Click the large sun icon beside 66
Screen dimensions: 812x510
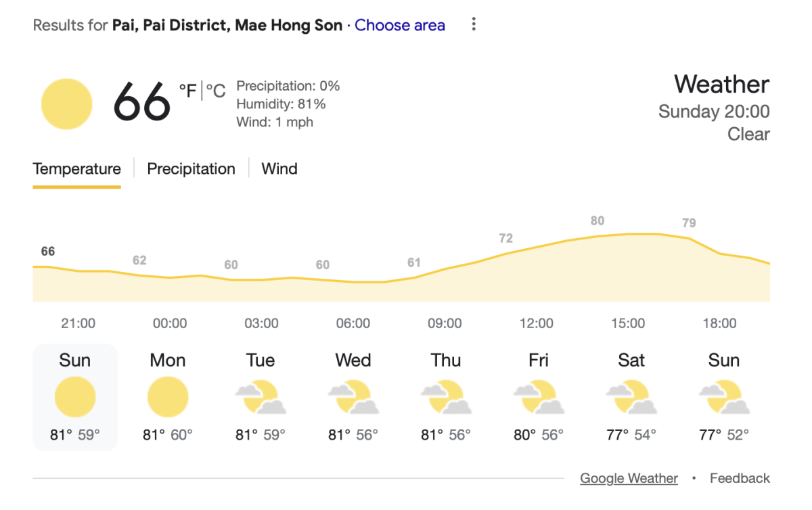66,103
